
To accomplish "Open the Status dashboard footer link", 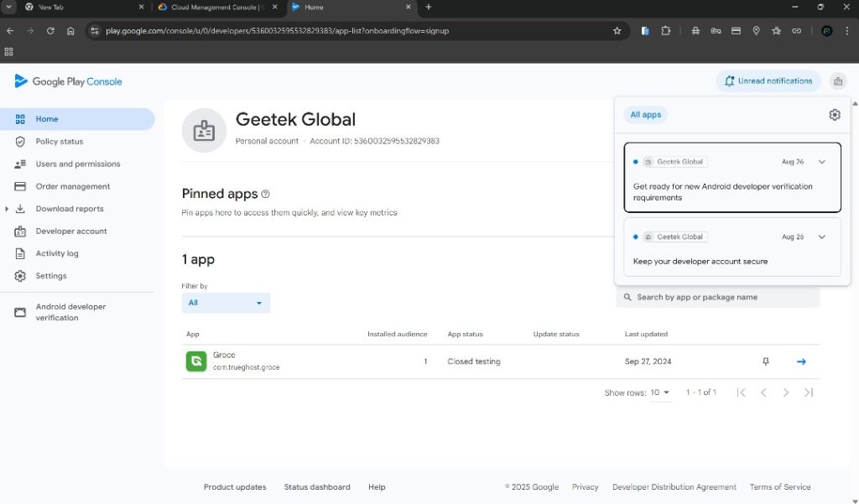I will (x=317, y=487).
